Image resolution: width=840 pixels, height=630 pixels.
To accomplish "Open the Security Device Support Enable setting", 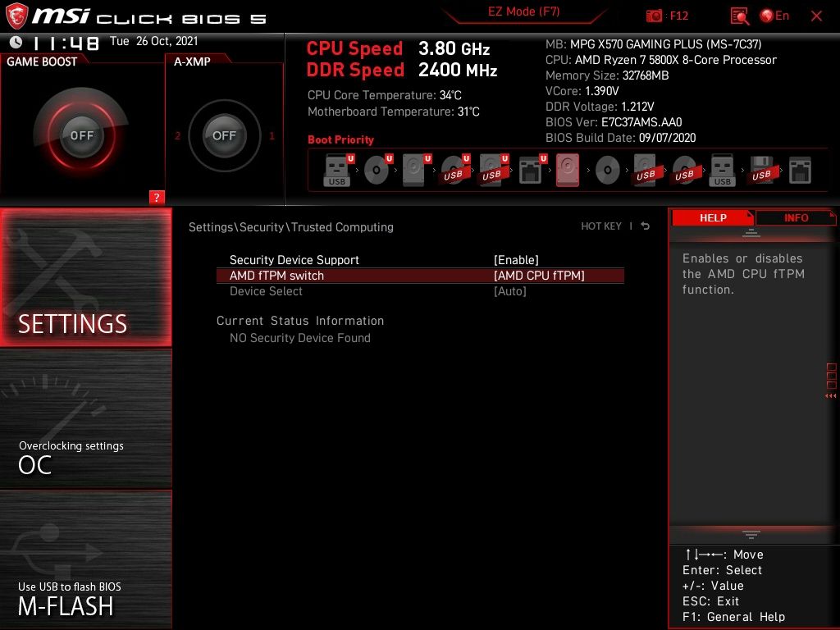I will tap(517, 260).
